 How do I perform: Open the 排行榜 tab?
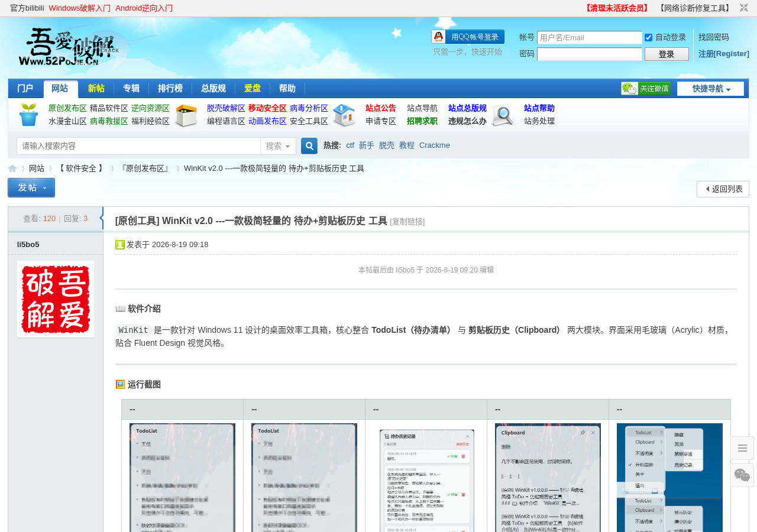pyautogui.click(x=170, y=89)
